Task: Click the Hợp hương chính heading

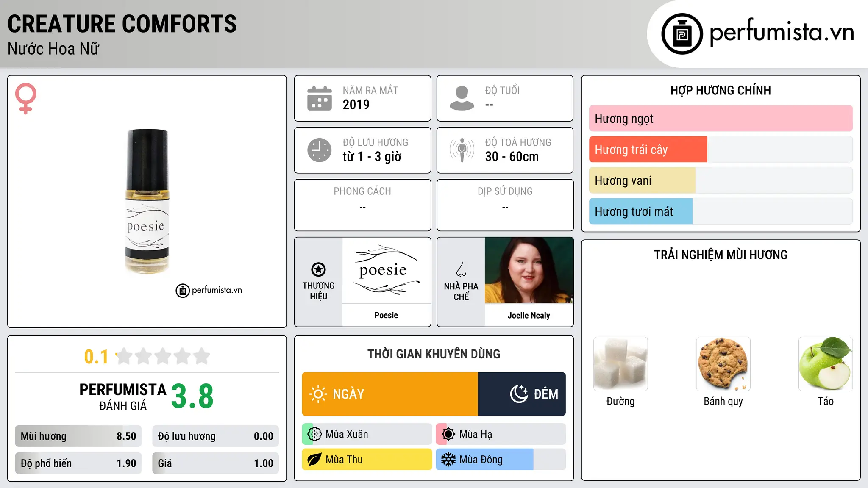Action: pos(721,90)
